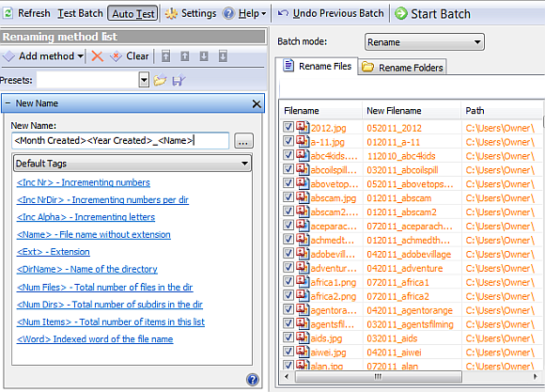Move method to bottom arrow icon

point(223,55)
